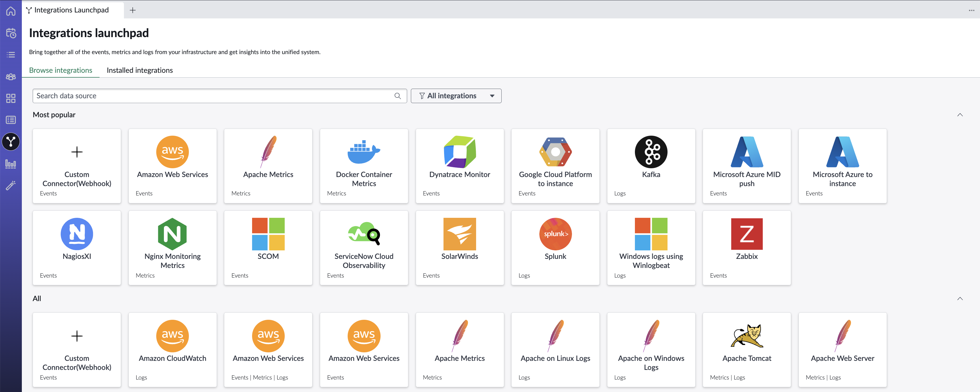Open Amazon Web Services card labeled Events | Metrics | Logs

(268, 350)
